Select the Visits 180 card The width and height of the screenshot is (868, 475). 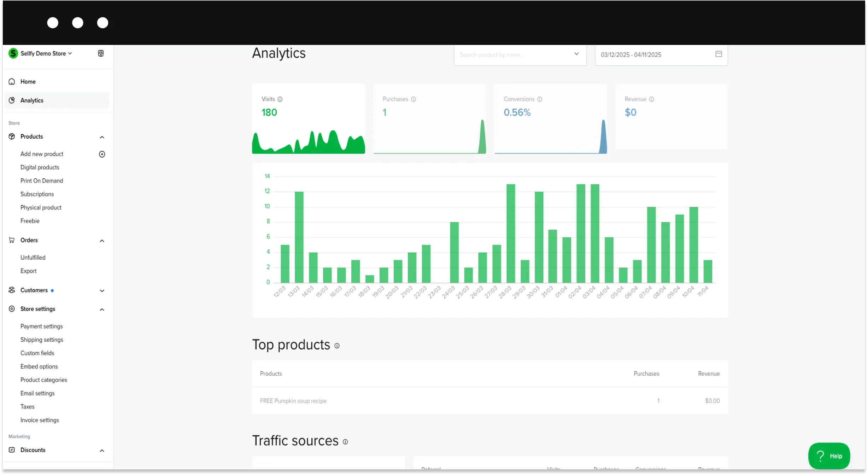(x=308, y=119)
